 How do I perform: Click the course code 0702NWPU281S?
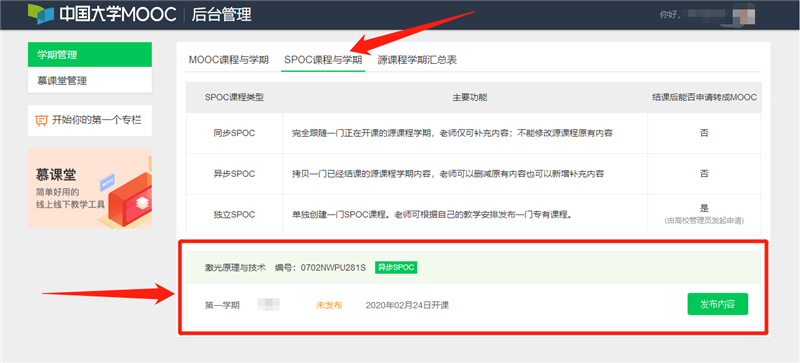point(333,267)
